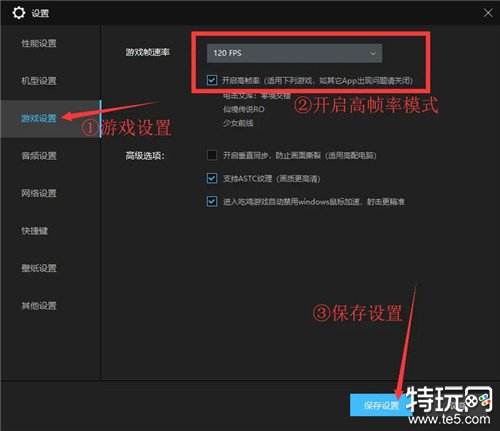Click the 电击文库 game entry
The image size is (500, 431).
[257, 96]
